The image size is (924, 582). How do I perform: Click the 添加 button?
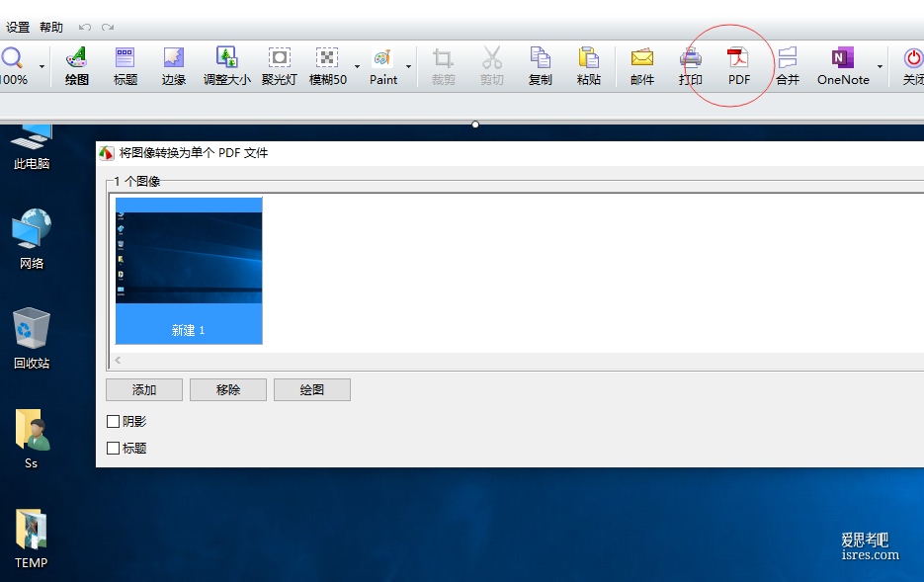point(144,390)
